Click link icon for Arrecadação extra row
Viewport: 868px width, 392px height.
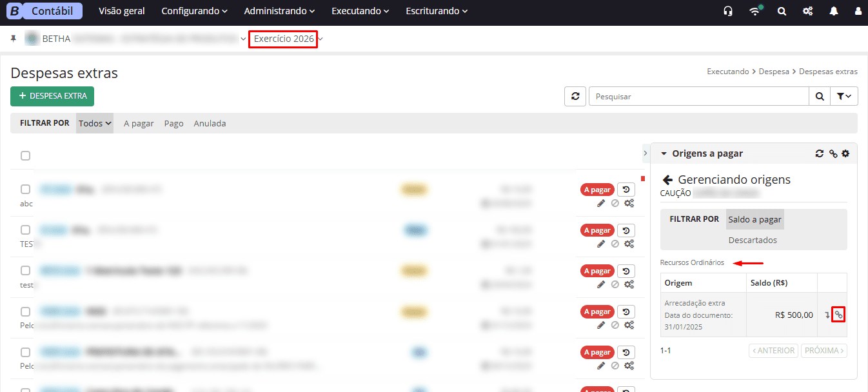838,315
